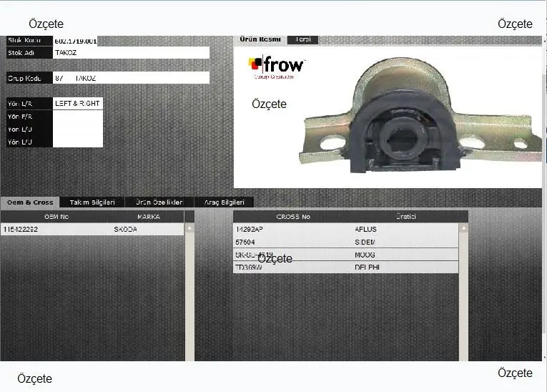Click the OEM No column header
This screenshot has height=392, width=547.
(x=56, y=217)
